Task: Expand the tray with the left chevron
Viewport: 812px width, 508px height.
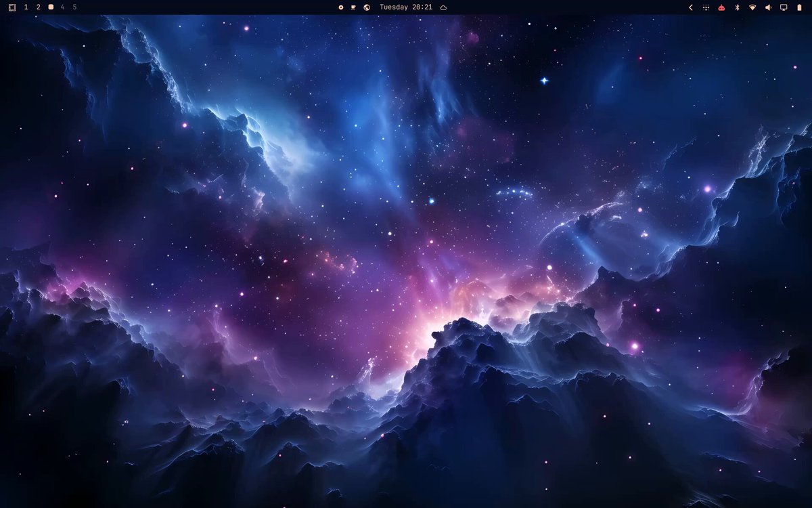Action: coord(691,7)
